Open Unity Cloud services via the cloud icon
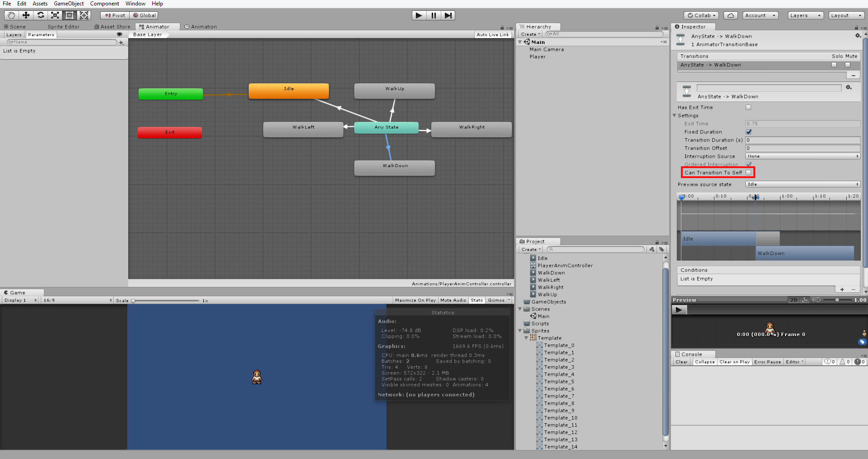The image size is (868, 459). click(730, 15)
